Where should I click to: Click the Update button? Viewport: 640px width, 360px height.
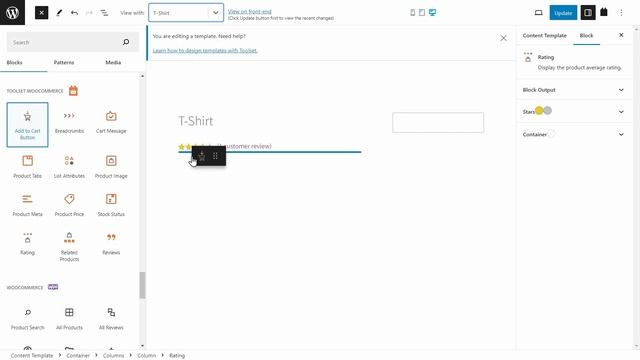pyautogui.click(x=563, y=13)
